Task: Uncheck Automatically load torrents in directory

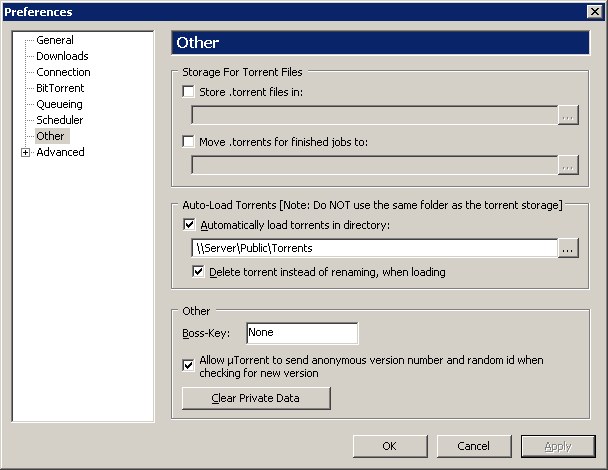Action: click(189, 225)
